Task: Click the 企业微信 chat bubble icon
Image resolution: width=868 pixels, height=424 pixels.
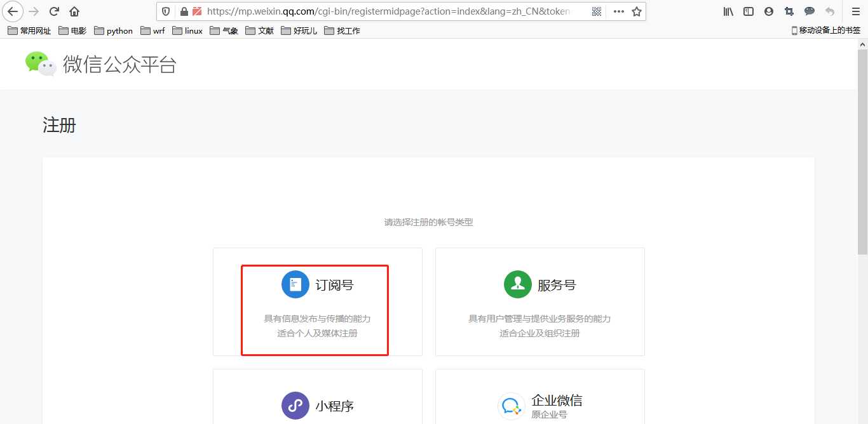Action: pos(510,406)
